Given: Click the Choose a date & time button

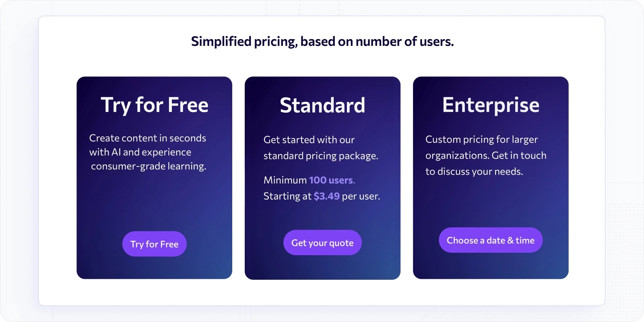Looking at the screenshot, I should (490, 240).
